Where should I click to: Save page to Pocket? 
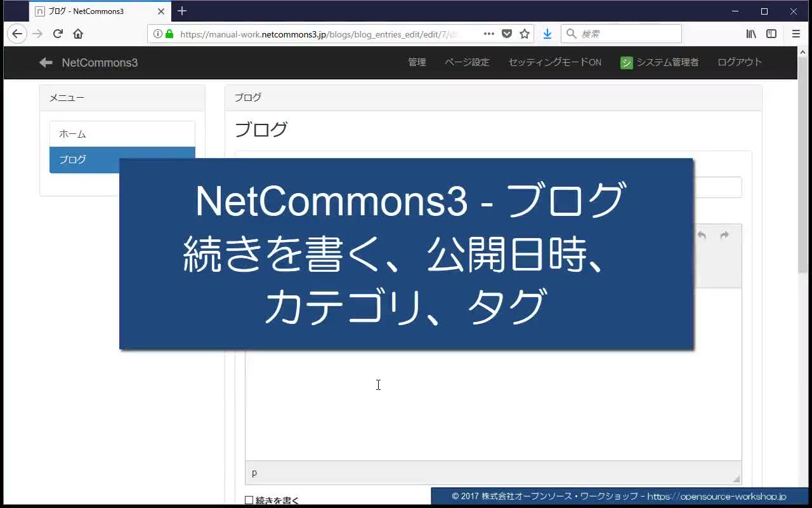(507, 34)
